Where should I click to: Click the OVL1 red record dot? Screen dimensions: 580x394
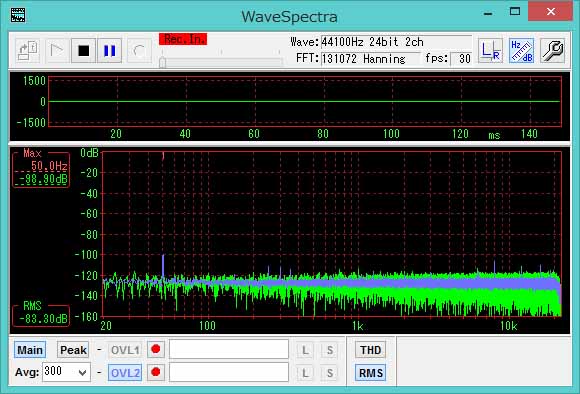156,349
